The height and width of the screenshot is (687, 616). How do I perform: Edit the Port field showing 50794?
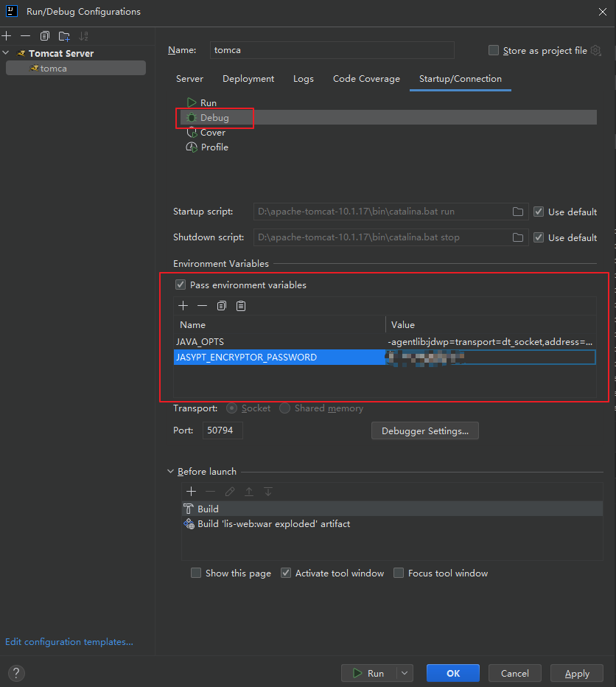pos(223,430)
